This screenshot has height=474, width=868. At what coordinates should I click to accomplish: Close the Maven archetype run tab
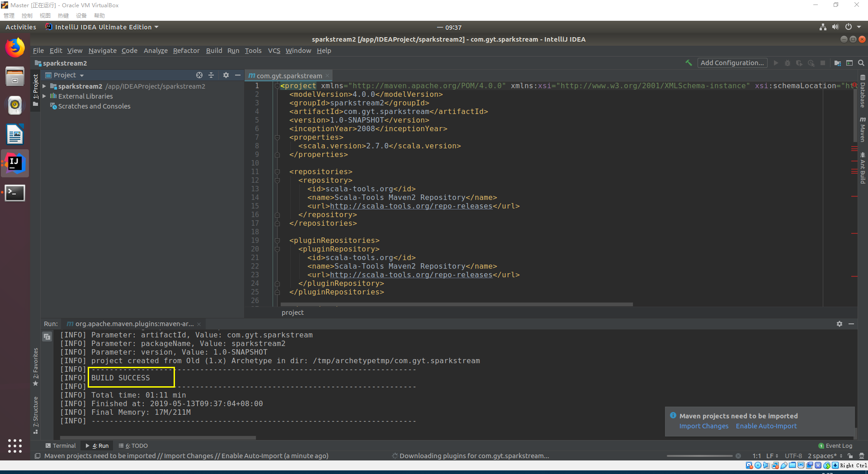pyautogui.click(x=199, y=324)
